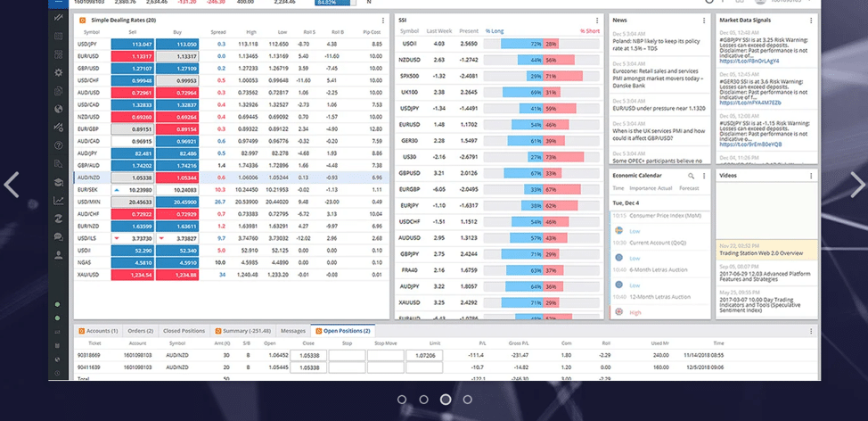This screenshot has height=421, width=868.
Task: Click XAU/USD buy price 1,234.88
Action: [177, 275]
